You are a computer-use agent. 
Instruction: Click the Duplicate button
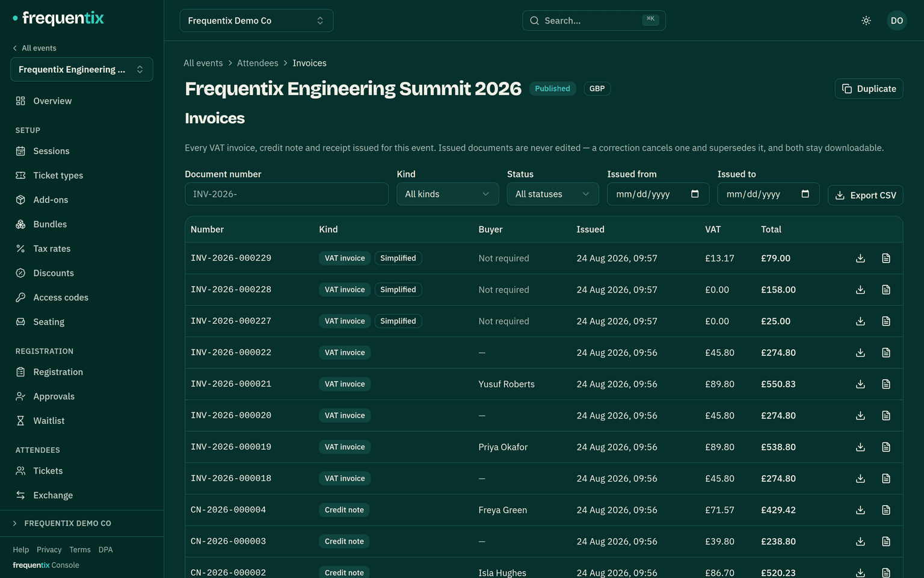(869, 89)
